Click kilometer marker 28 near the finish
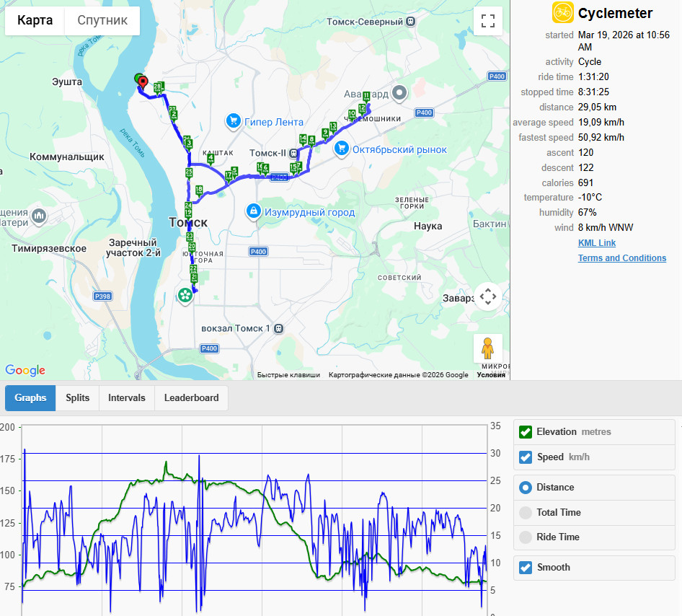This screenshot has width=682, height=616. coord(157,87)
